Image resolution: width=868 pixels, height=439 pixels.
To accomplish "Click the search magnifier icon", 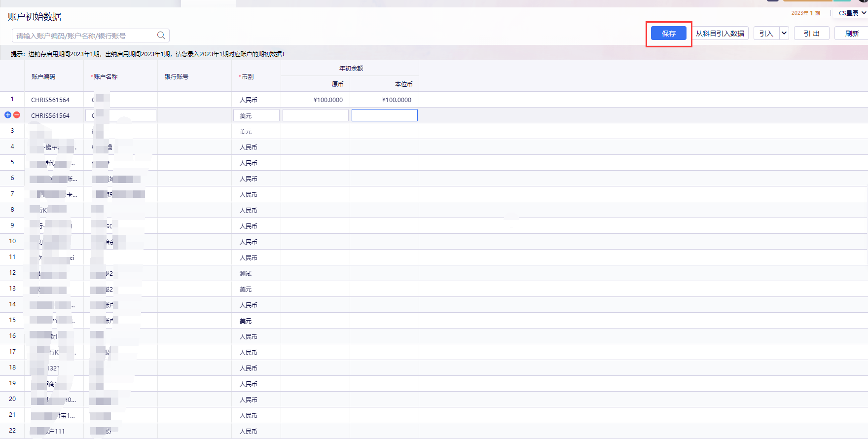I will pyautogui.click(x=161, y=36).
